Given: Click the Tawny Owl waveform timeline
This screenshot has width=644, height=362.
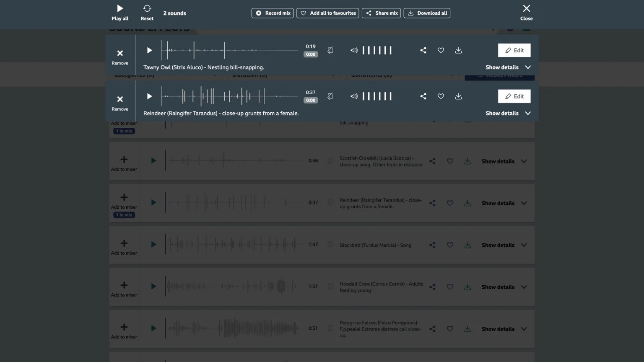Looking at the screenshot, I should click(x=230, y=50).
